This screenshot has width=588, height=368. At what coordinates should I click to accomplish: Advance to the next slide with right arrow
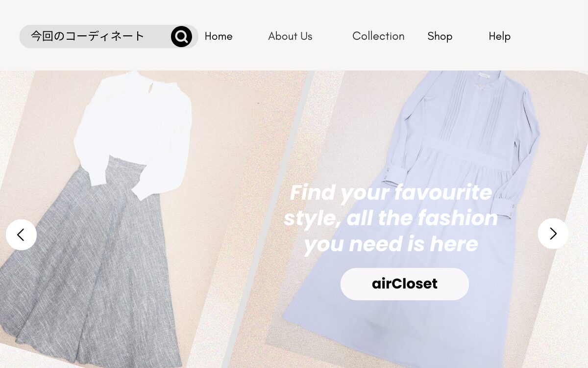[553, 234]
